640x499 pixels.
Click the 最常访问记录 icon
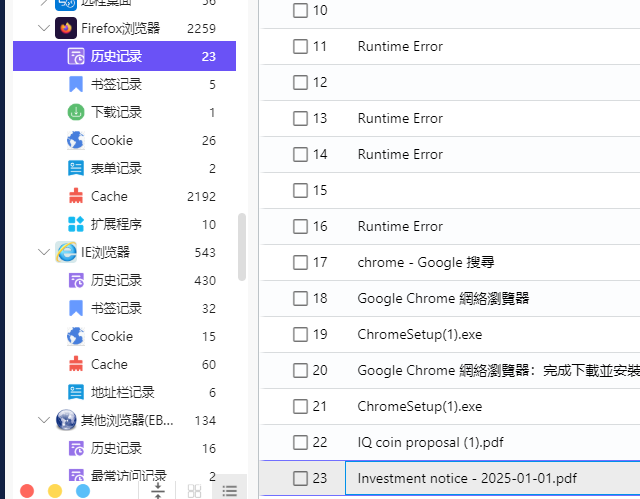pyautogui.click(x=76, y=476)
